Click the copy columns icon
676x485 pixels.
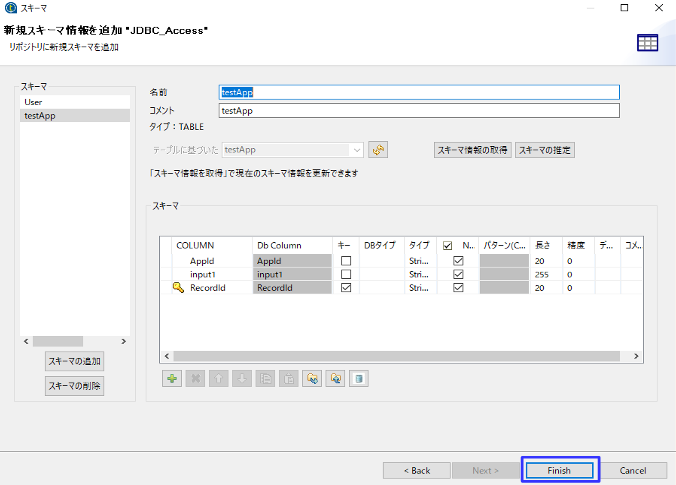tap(265, 379)
